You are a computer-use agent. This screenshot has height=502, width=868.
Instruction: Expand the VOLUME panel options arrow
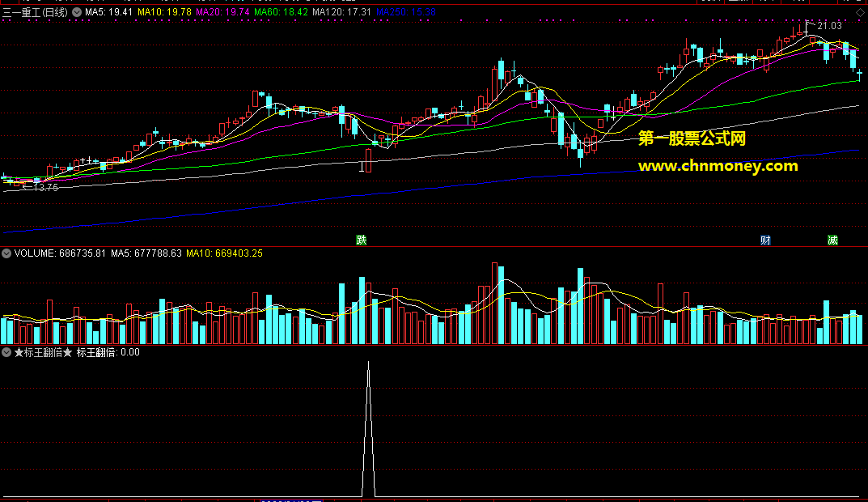coord(6,253)
